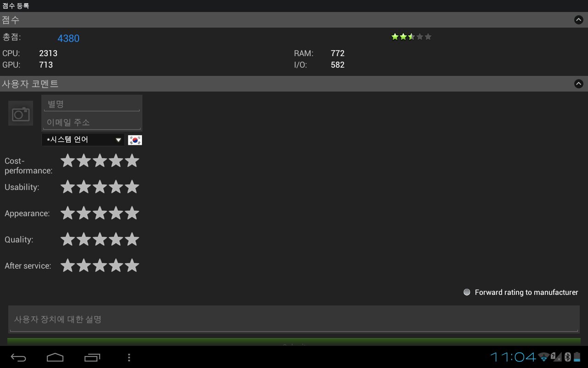Click the green Submit button
588x368 pixels.
click(x=294, y=342)
